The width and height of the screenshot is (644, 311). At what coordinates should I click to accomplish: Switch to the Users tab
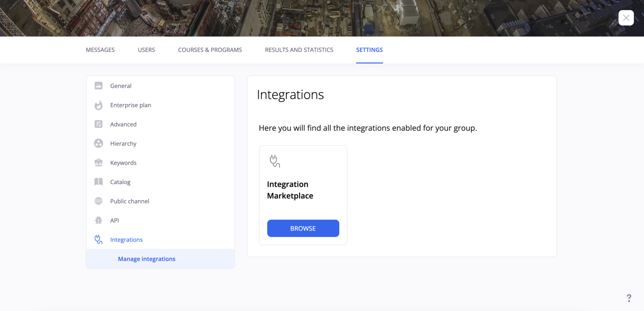point(146,50)
